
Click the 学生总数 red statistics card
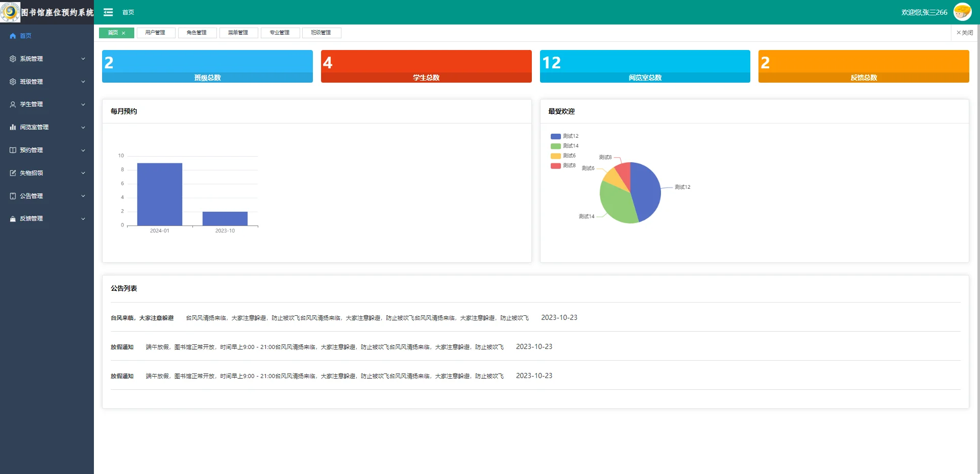(426, 66)
